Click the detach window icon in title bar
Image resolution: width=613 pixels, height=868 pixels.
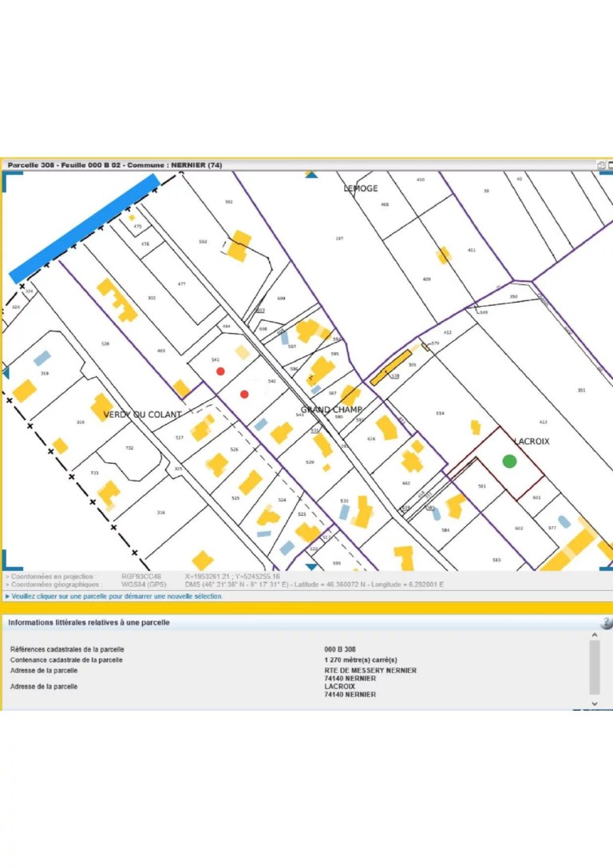(x=601, y=165)
